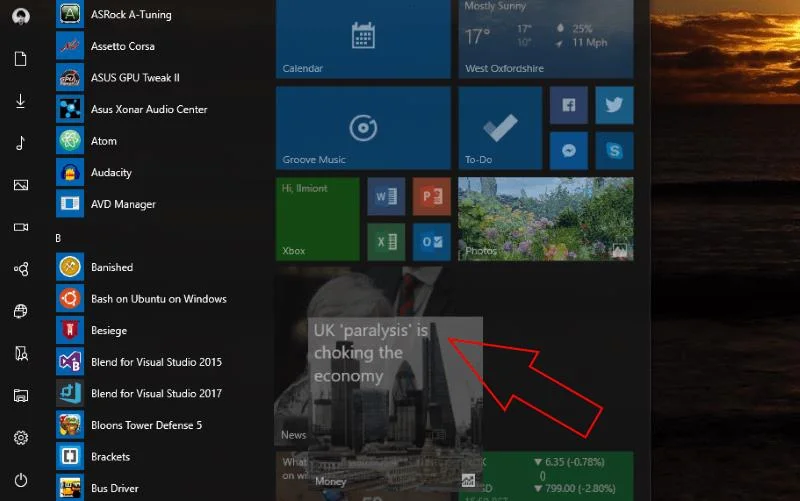Open the dragged Money tile

(x=395, y=404)
